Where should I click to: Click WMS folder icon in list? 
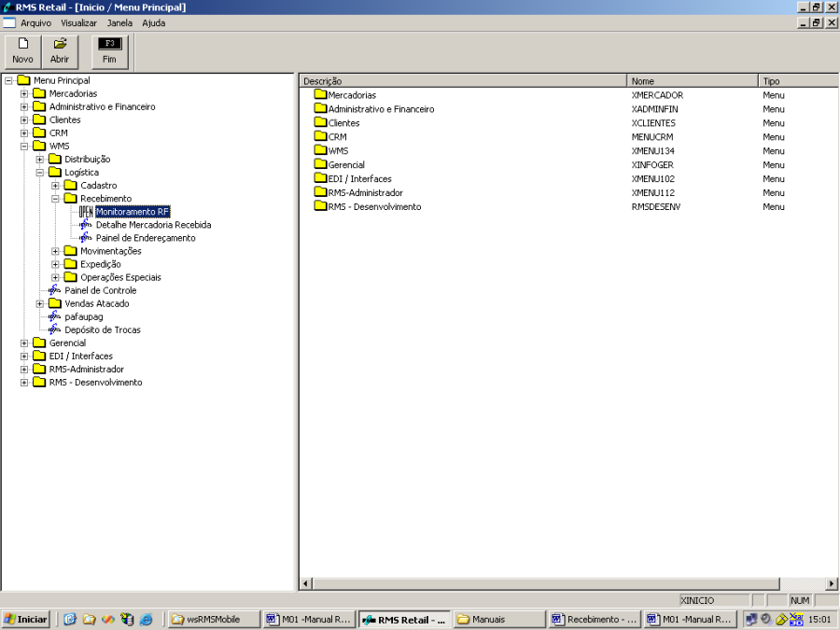click(x=320, y=150)
